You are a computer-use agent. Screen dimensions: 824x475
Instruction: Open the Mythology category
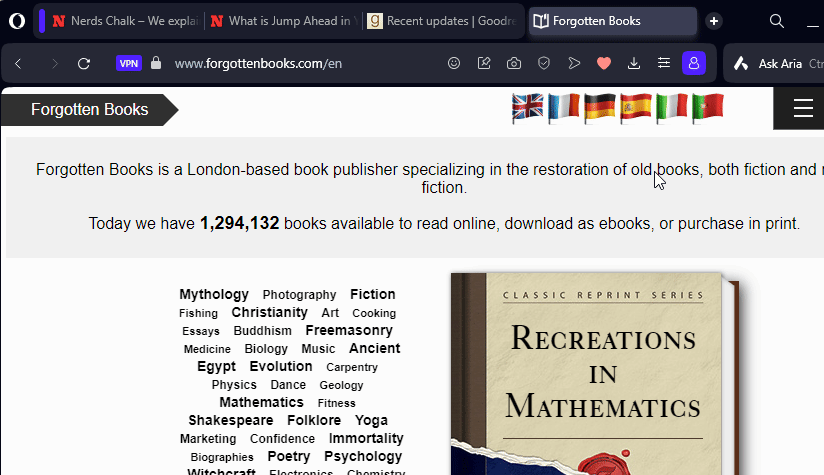point(214,294)
